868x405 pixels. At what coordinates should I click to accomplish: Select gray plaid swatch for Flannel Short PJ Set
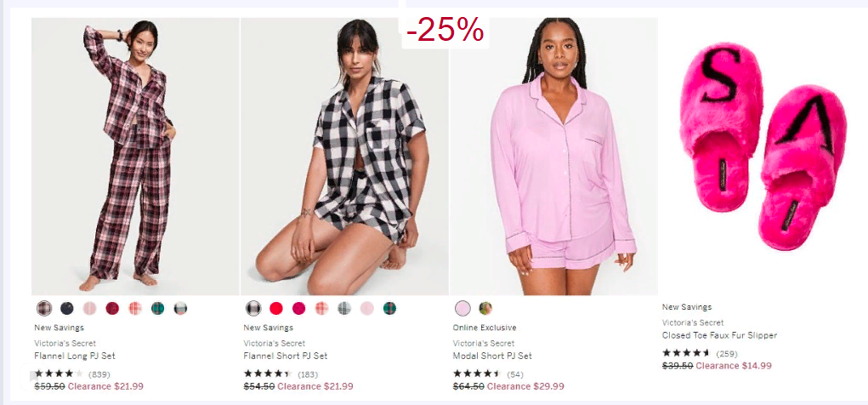click(x=344, y=308)
